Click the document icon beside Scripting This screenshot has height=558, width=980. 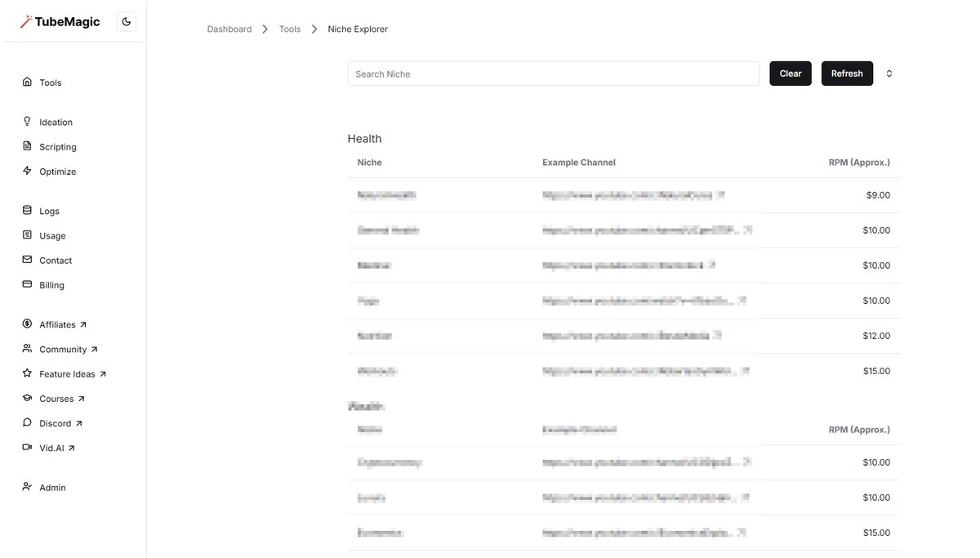coord(27,146)
